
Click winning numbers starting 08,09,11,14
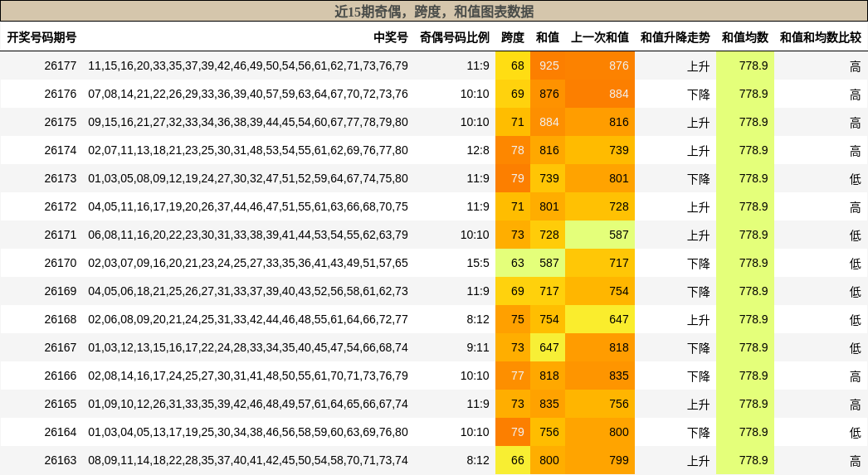click(x=248, y=461)
